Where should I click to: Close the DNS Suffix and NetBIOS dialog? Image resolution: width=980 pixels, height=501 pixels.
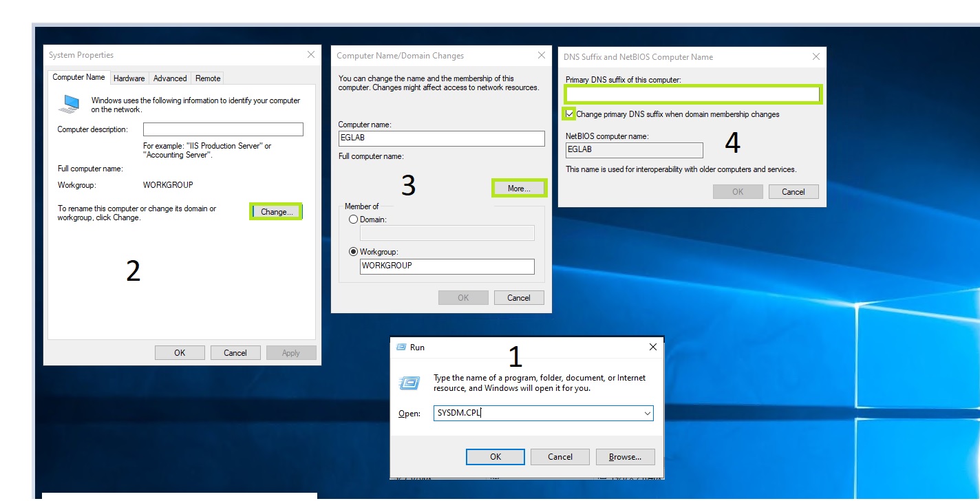click(x=816, y=56)
